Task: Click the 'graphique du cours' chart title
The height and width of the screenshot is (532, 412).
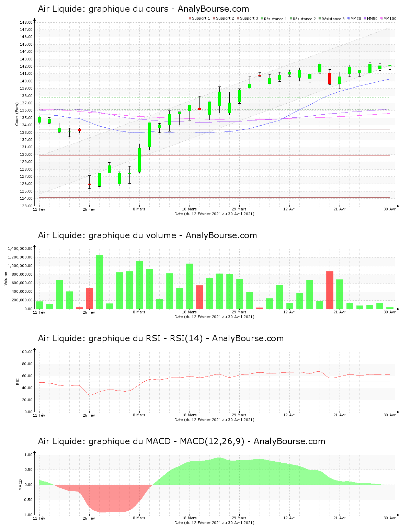Action: [144, 9]
